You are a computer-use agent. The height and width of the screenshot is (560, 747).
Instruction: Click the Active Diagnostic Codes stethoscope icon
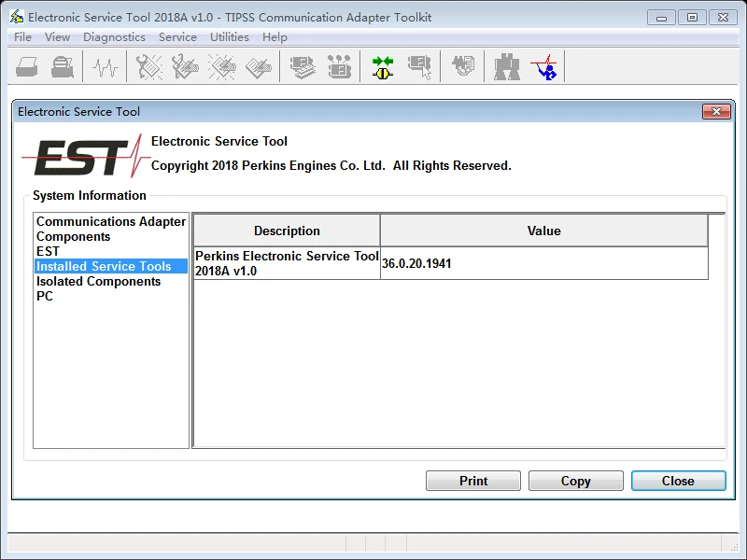point(148,66)
